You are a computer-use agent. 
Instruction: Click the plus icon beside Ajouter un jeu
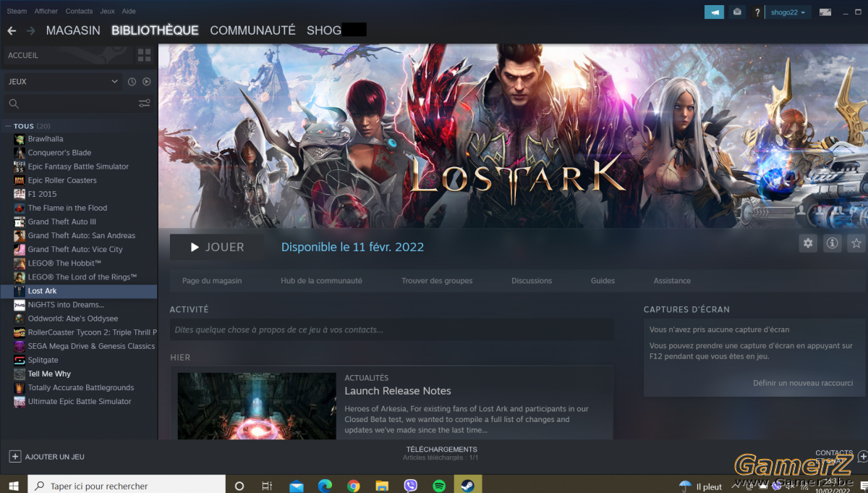click(14, 457)
